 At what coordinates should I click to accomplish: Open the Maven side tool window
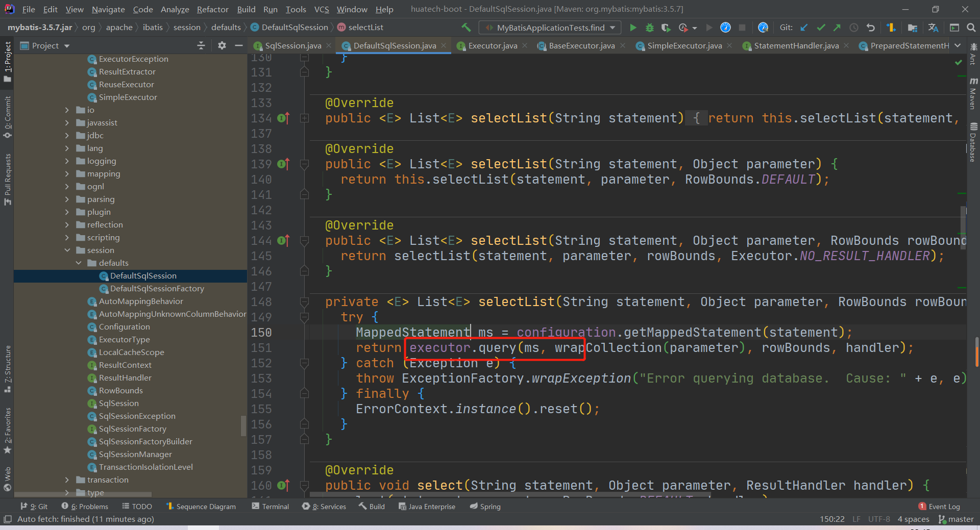coord(973,93)
